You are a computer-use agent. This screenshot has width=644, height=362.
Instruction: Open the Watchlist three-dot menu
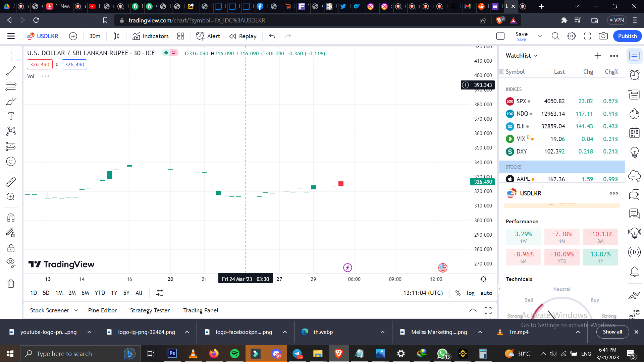pos(614,56)
